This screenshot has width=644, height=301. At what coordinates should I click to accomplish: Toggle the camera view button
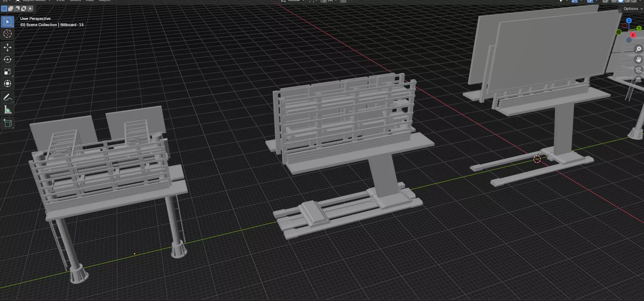[639, 70]
